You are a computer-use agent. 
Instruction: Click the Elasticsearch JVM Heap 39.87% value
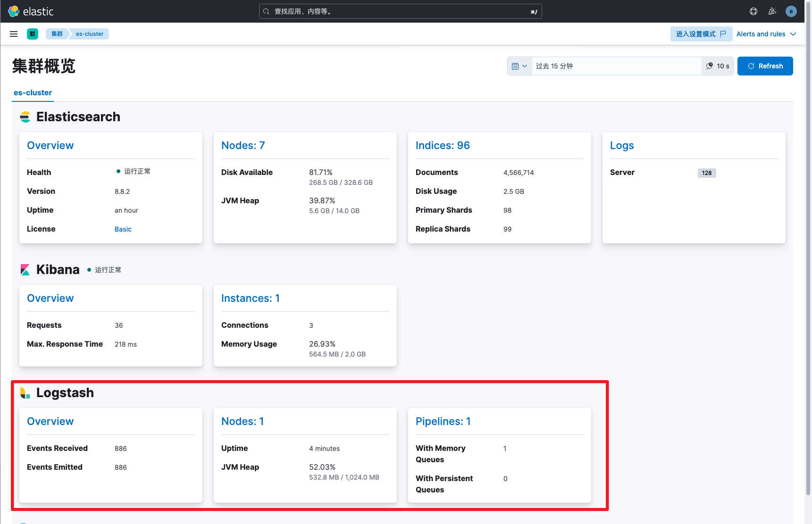(322, 201)
